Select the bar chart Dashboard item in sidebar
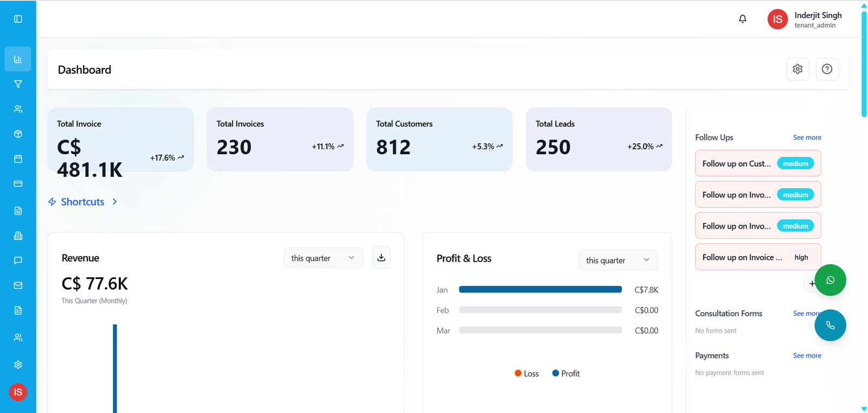This screenshot has width=868, height=413. [x=18, y=59]
